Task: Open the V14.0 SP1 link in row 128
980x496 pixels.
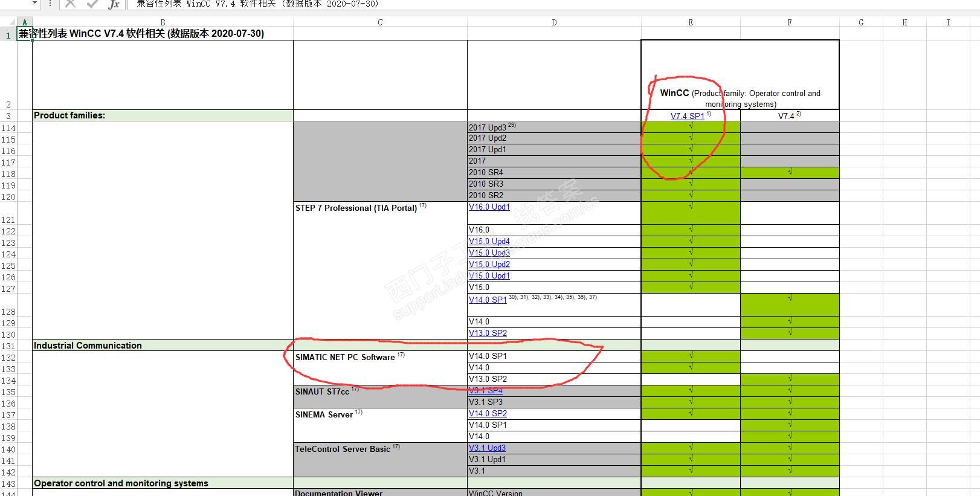Action: (x=488, y=300)
